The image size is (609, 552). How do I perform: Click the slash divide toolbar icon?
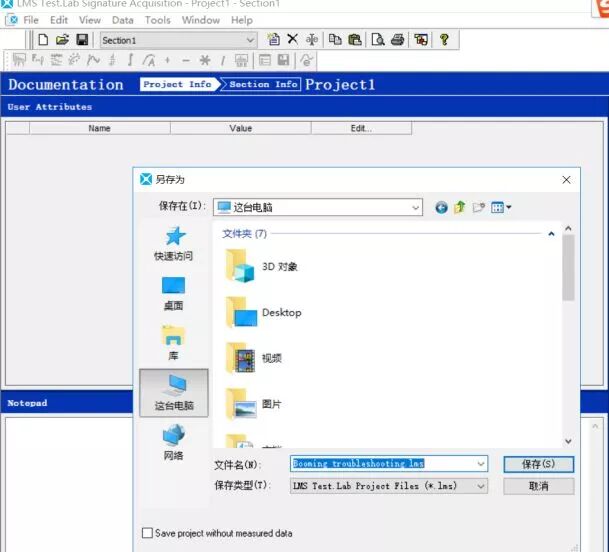point(223,60)
